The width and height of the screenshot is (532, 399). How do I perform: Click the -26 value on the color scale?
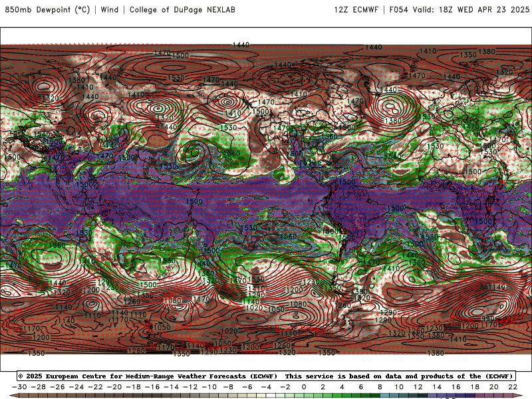coord(57,387)
